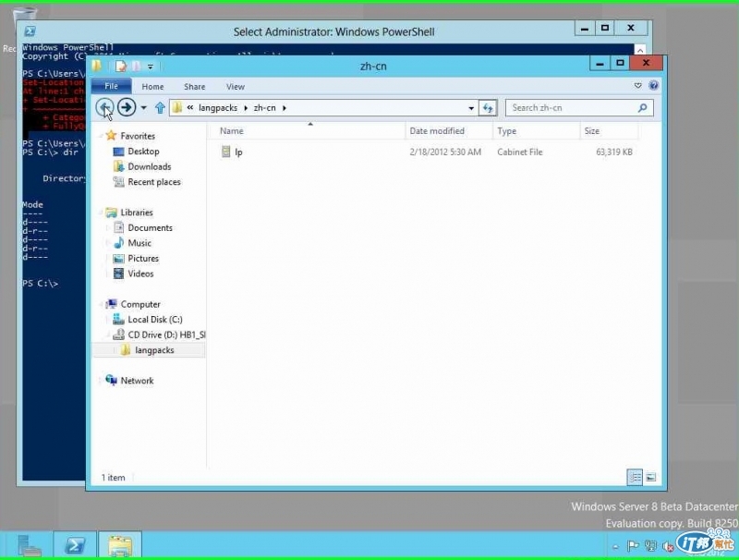Open Recent places in navigation pane
This screenshot has height=560, width=739.
(154, 182)
